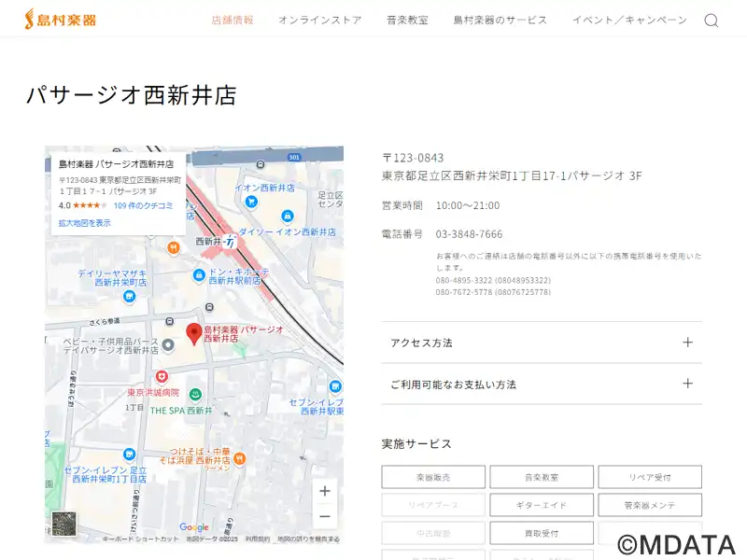This screenshot has height=560, width=747.
Task: Click 地図の誤りを報告する on the map
Action: pyautogui.click(x=309, y=539)
